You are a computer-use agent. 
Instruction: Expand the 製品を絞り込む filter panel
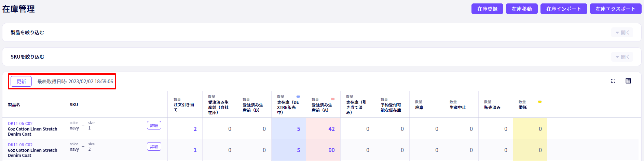pyautogui.click(x=622, y=33)
